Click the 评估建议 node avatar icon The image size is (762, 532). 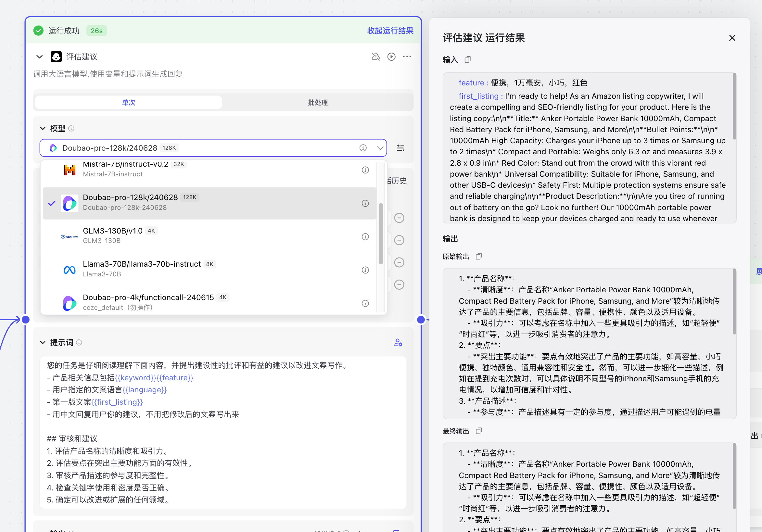tap(56, 57)
